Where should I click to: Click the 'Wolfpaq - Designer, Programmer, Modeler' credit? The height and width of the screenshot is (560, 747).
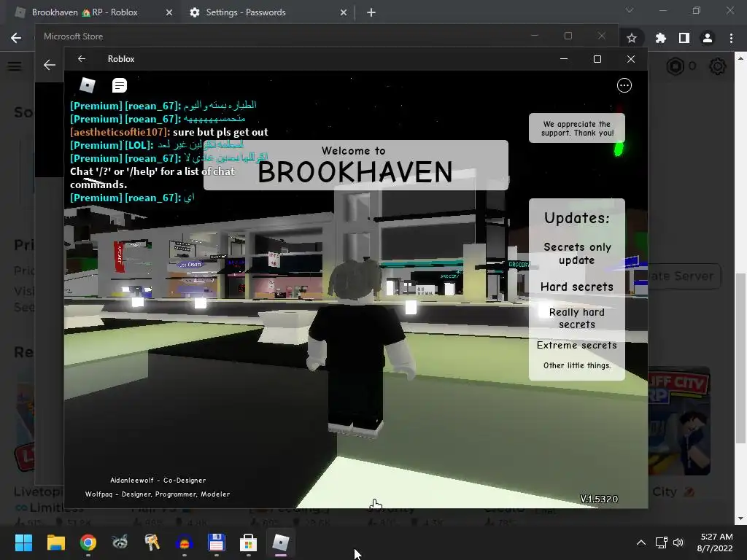[158, 494]
